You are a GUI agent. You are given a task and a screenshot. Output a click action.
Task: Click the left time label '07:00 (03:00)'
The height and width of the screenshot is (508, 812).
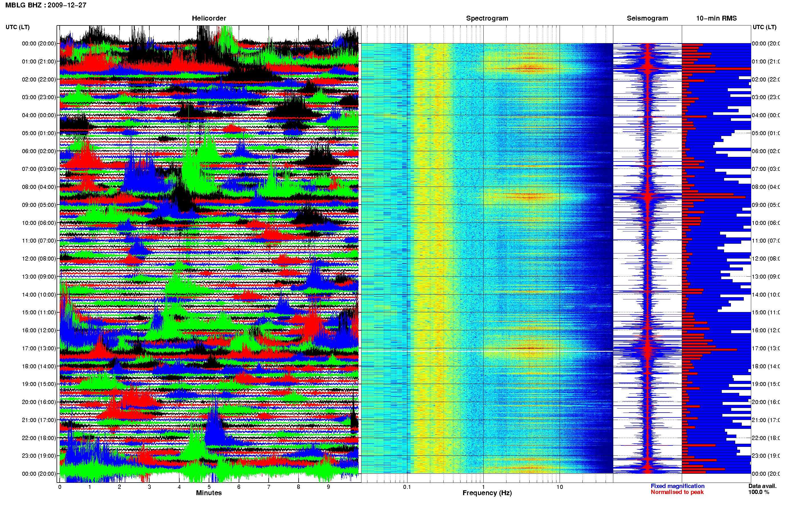[39, 169]
